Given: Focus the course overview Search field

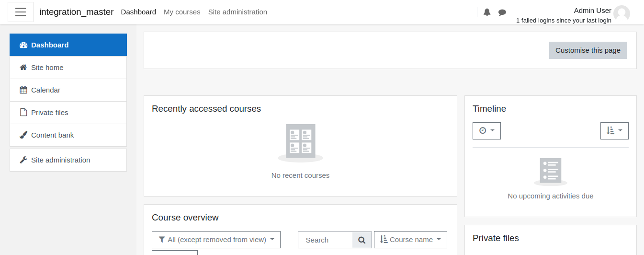Looking at the screenshot, I should point(325,240).
